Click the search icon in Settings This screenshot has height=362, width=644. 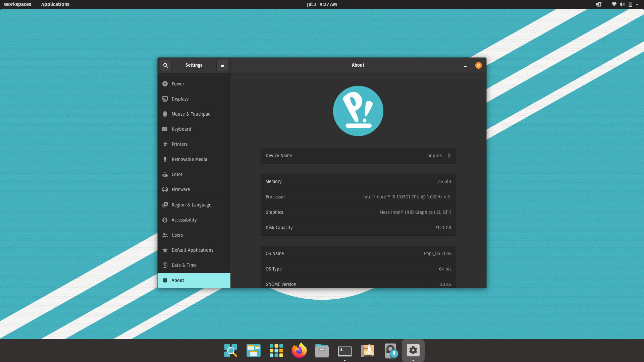pos(166,65)
